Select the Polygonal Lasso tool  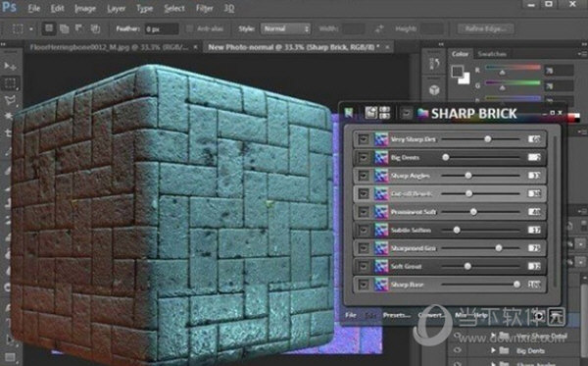click(10, 100)
